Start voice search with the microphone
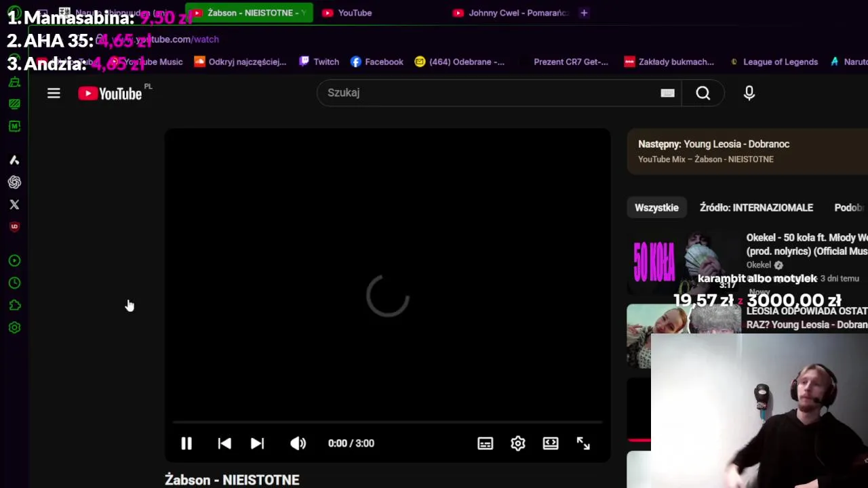868x488 pixels. [749, 93]
